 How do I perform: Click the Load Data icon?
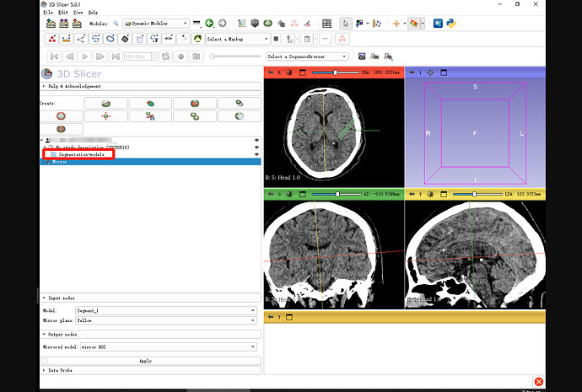coord(51,24)
